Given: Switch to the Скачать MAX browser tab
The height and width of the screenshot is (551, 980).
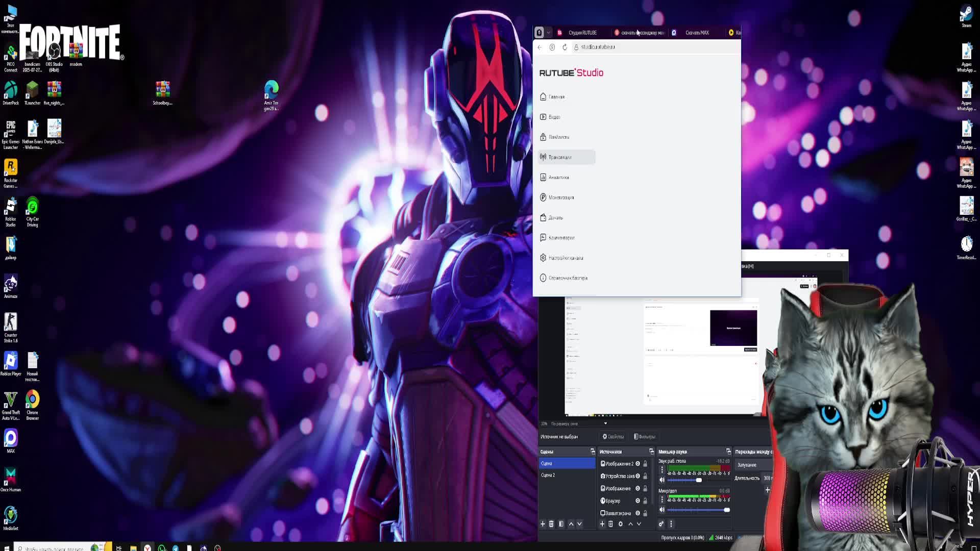Looking at the screenshot, I should point(697,33).
